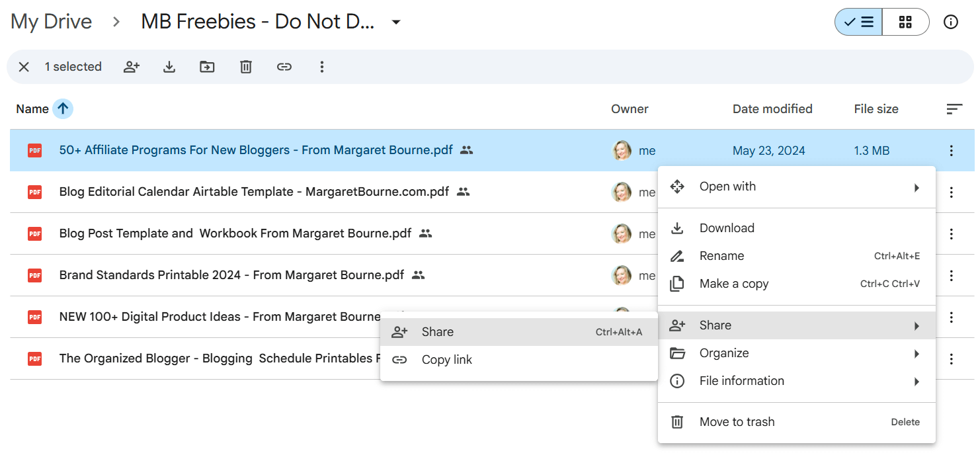Screen dimensions: 980x463
Task: Click Copy link in the Share submenu
Action: coord(446,359)
